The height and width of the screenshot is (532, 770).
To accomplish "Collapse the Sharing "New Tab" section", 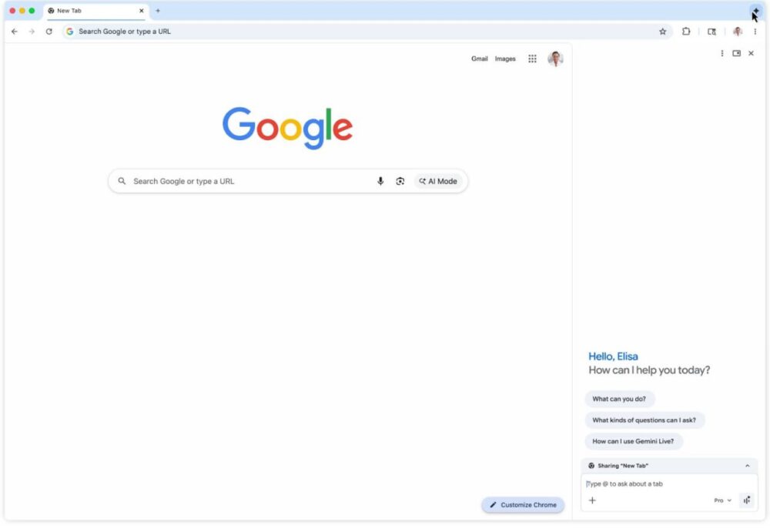I will coord(747,466).
